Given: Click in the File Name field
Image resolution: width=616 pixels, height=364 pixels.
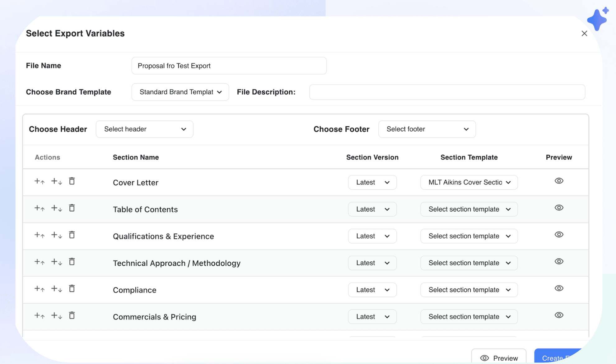Looking at the screenshot, I should (229, 66).
